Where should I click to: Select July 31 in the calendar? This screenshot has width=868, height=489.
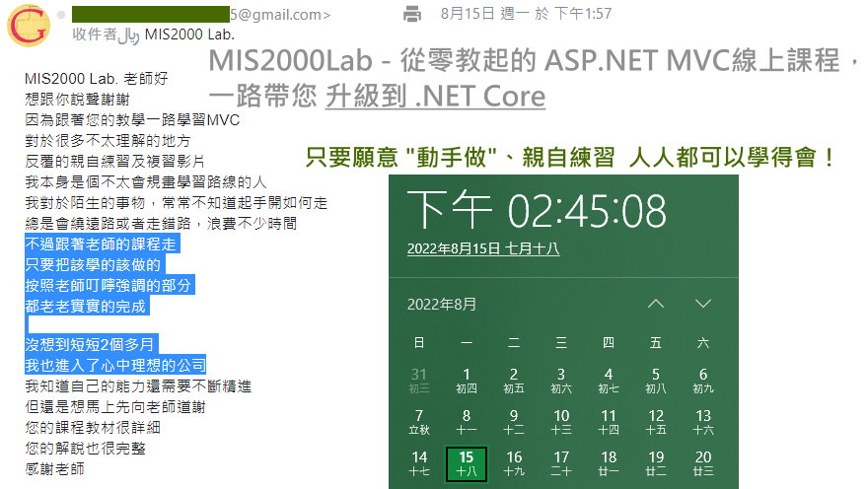click(x=419, y=381)
